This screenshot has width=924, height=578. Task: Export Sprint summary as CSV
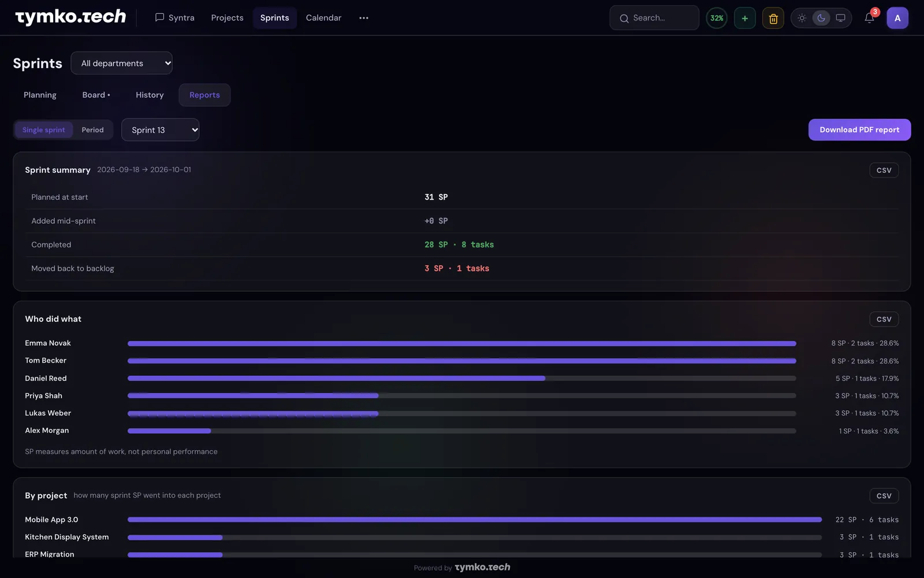click(x=884, y=171)
